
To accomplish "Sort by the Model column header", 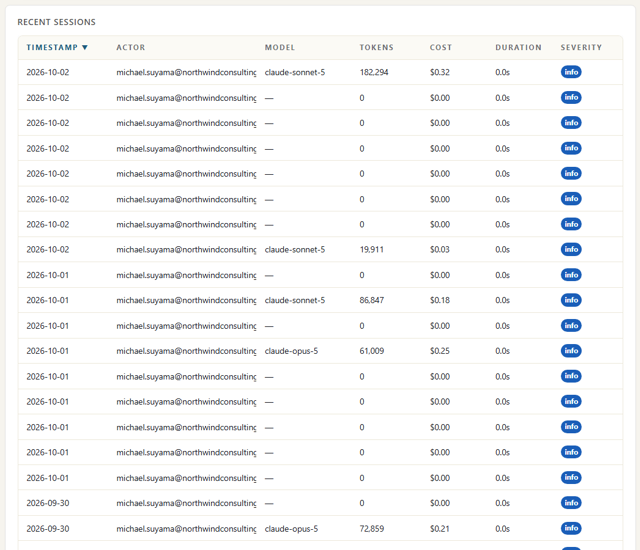I will coord(280,47).
